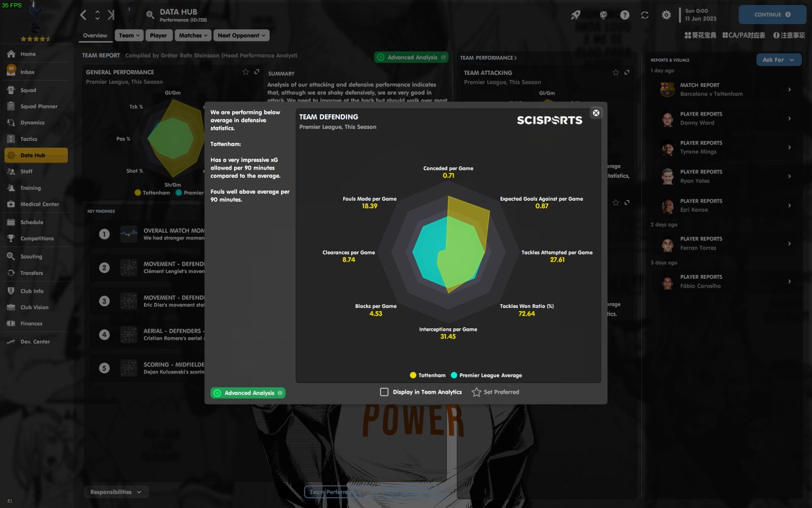The image size is (812, 508).
Task: Expand the Team Attacking panel
Action: point(627,72)
